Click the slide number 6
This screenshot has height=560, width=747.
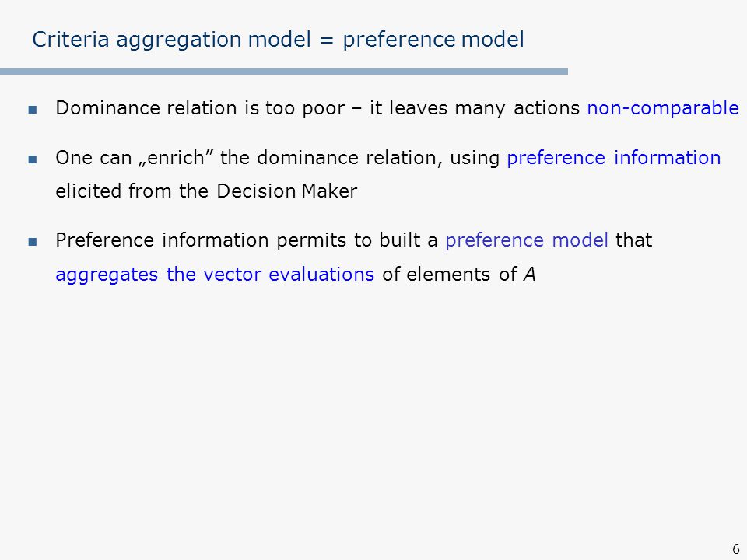pos(736,548)
